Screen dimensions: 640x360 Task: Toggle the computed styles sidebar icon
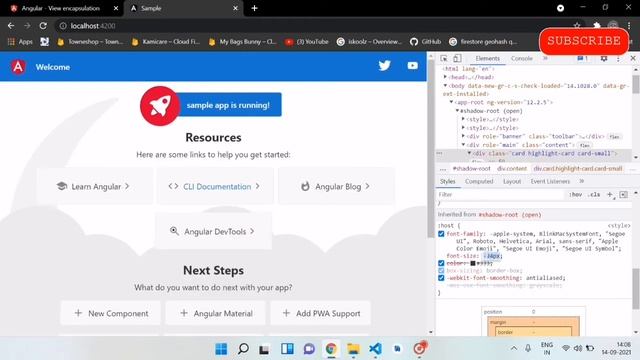623,195
